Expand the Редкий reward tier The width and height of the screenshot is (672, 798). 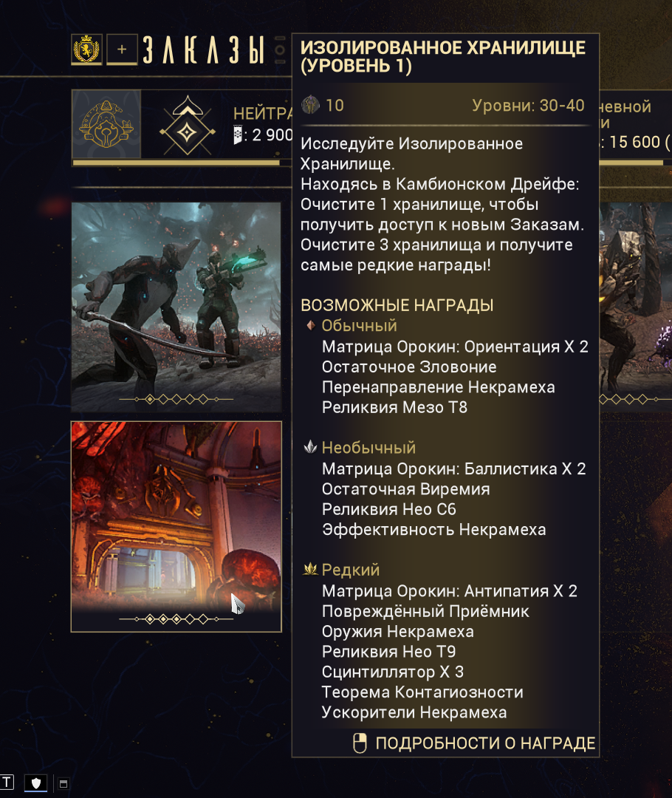[x=351, y=570]
